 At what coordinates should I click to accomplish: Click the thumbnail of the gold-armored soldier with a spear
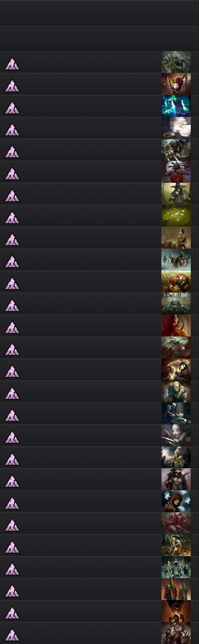click(x=176, y=457)
